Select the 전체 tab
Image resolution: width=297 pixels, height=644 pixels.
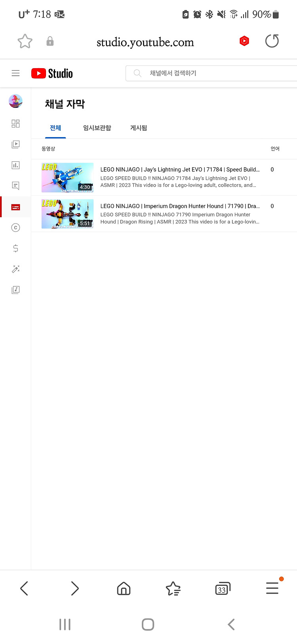click(x=55, y=128)
